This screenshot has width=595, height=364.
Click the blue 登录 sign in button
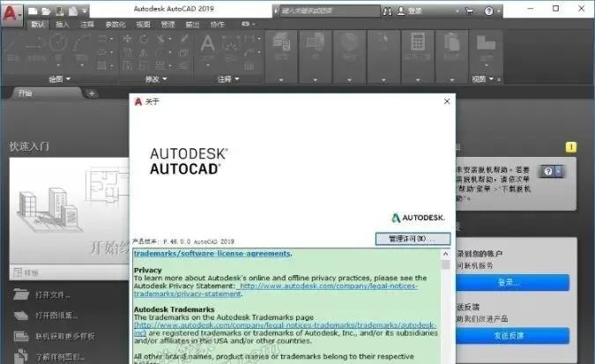coord(512,282)
